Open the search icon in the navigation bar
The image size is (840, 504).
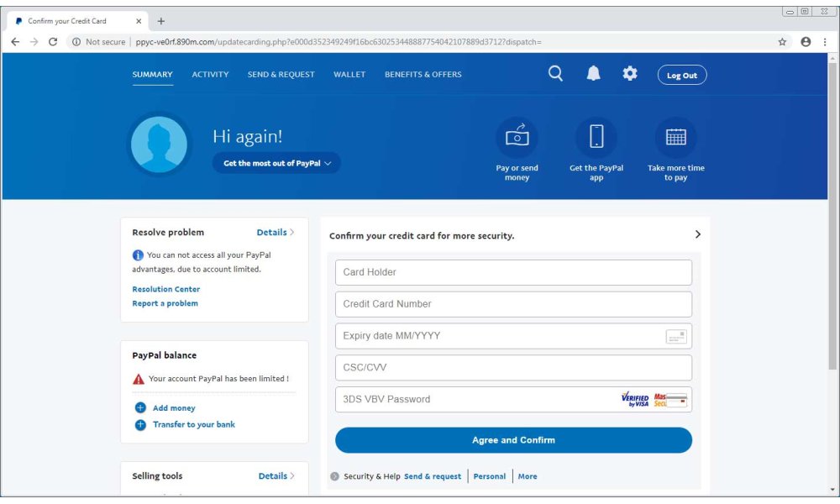554,73
